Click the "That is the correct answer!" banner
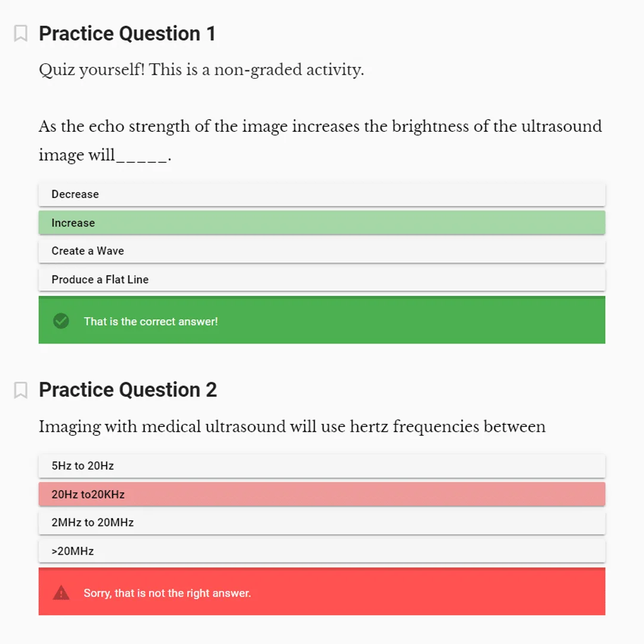The image size is (644, 644). pyautogui.click(x=322, y=321)
